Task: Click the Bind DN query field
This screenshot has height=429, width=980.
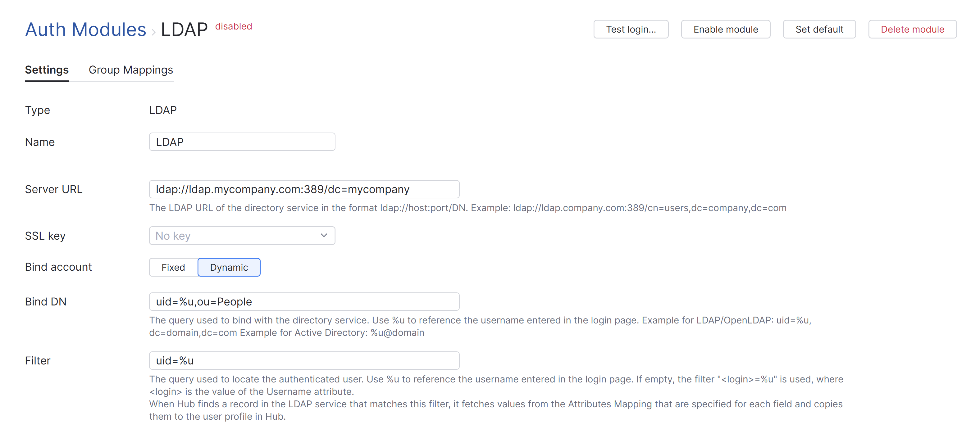Action: [304, 301]
